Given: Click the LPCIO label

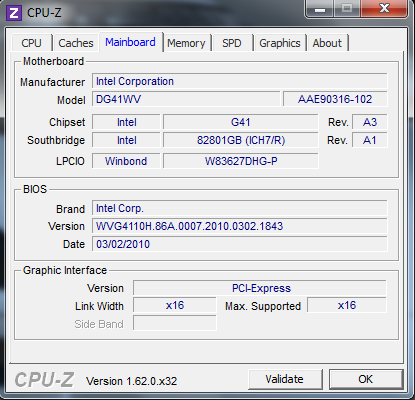Looking at the screenshot, I should coord(70,161).
